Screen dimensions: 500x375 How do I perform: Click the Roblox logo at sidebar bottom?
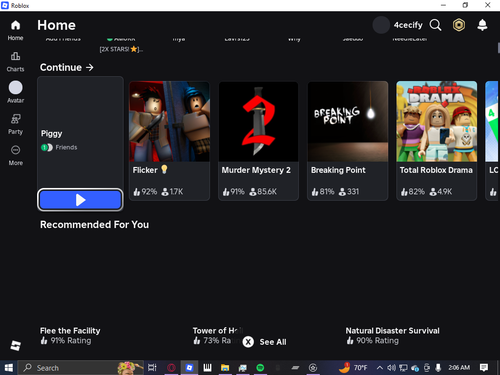(15, 345)
